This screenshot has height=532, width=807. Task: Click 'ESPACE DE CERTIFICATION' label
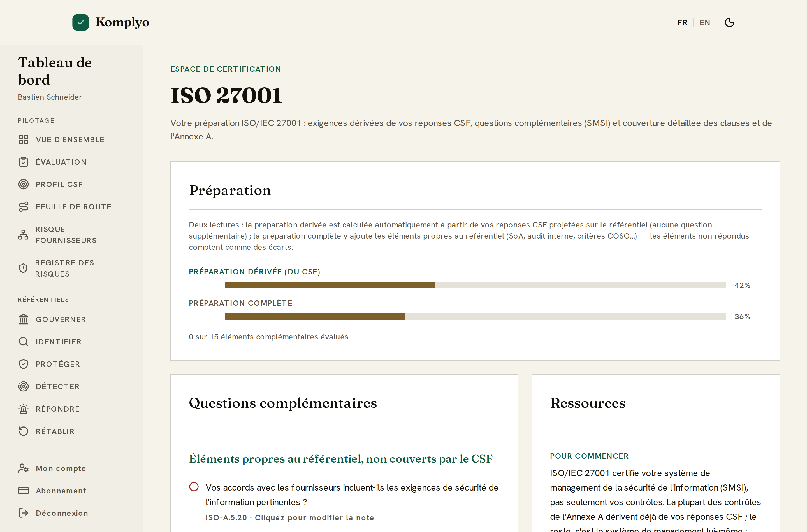click(226, 69)
